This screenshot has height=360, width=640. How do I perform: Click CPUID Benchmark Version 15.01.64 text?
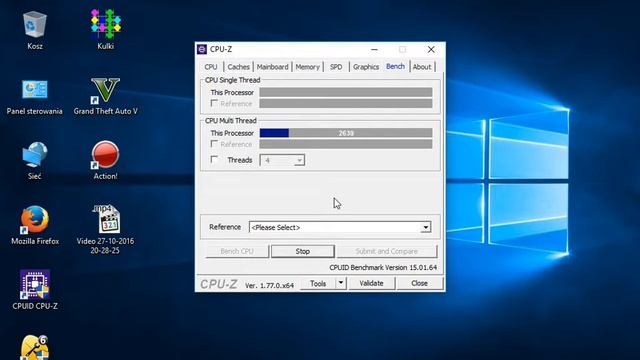click(383, 267)
